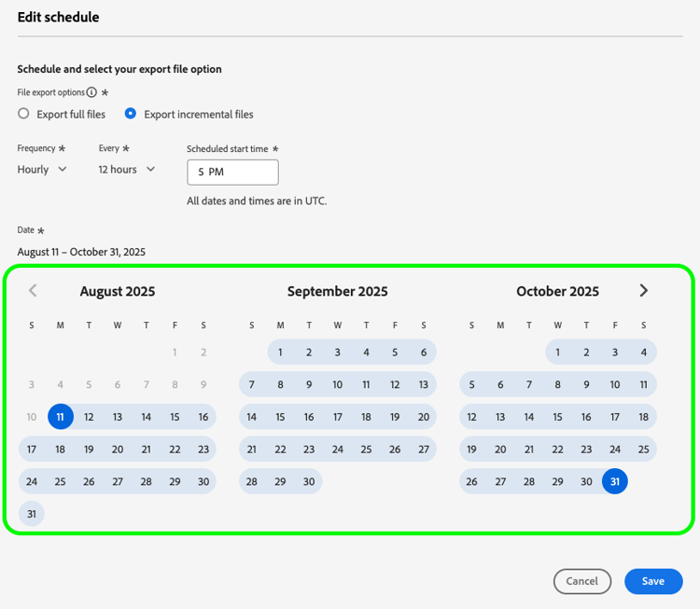Viewport: 700px width, 609px height.
Task: Pick August 31 in the calendar
Action: pyautogui.click(x=32, y=513)
